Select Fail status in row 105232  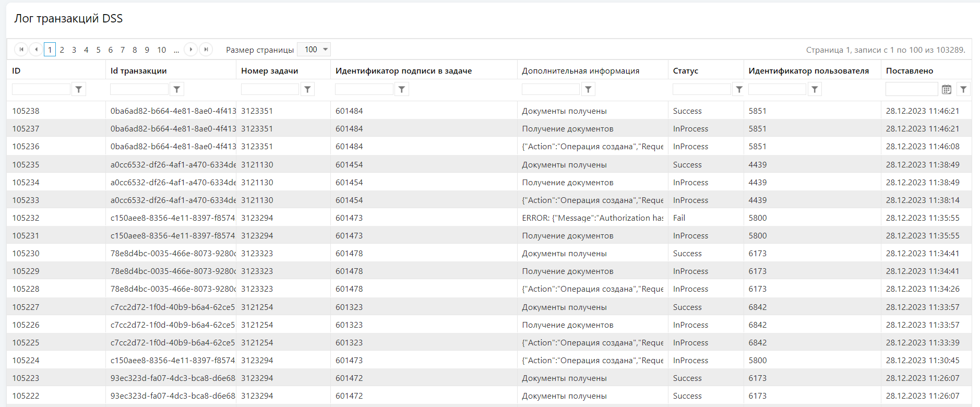(x=679, y=218)
